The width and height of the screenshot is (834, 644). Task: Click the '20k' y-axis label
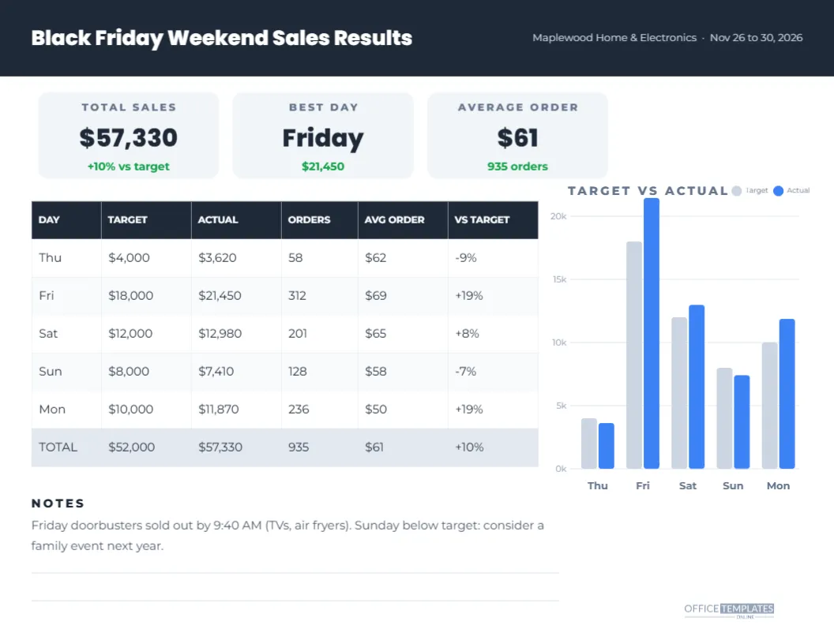(558, 216)
